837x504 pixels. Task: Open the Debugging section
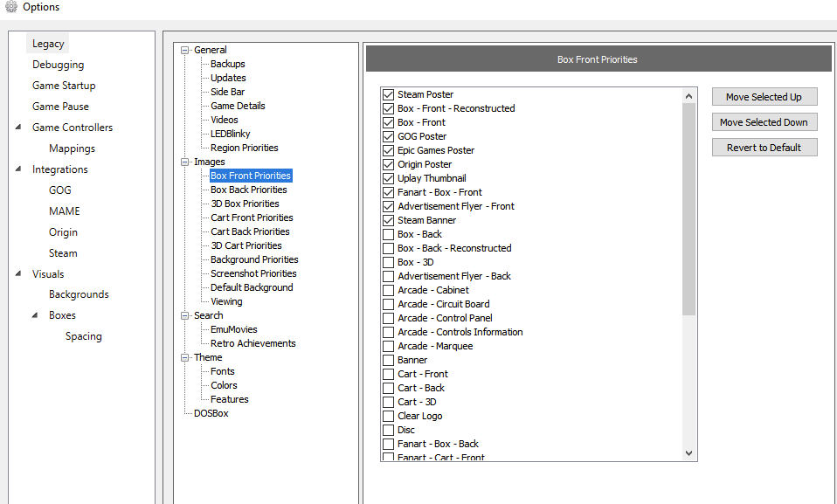coord(59,65)
